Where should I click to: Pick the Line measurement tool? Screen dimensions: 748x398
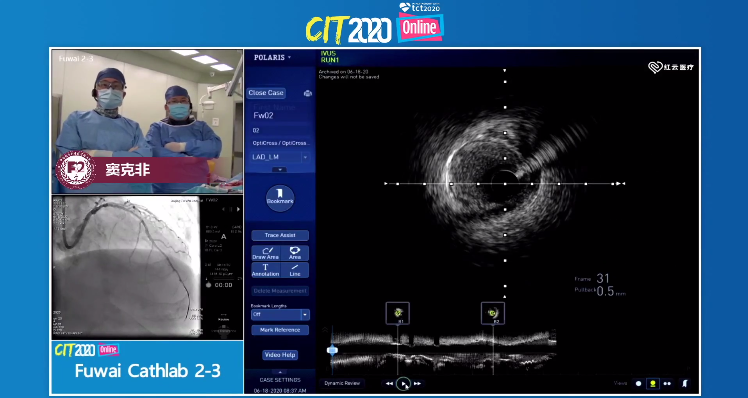pos(295,270)
